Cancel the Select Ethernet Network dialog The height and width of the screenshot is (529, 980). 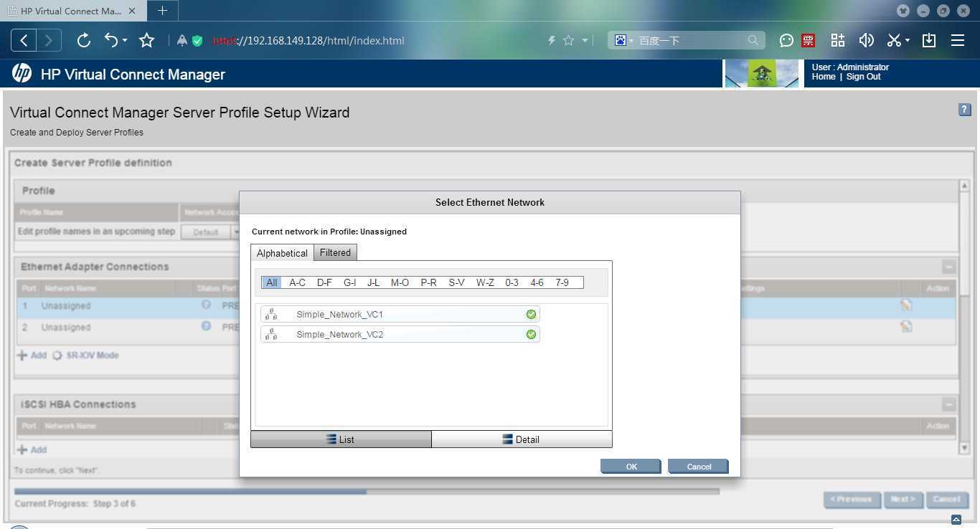698,467
